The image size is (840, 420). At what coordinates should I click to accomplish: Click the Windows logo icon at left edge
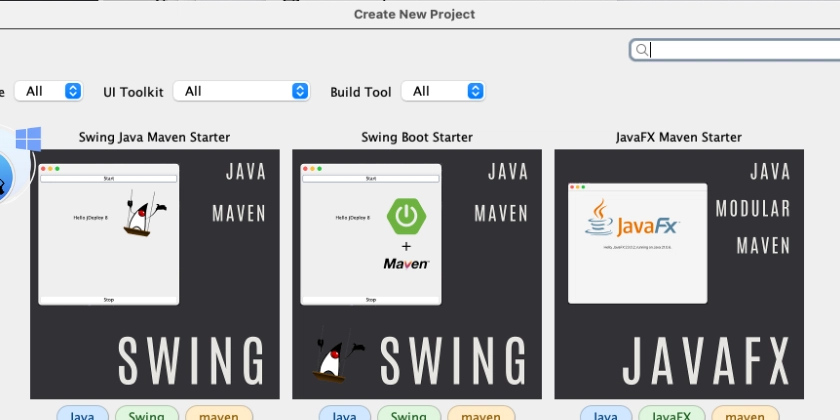coord(28,138)
